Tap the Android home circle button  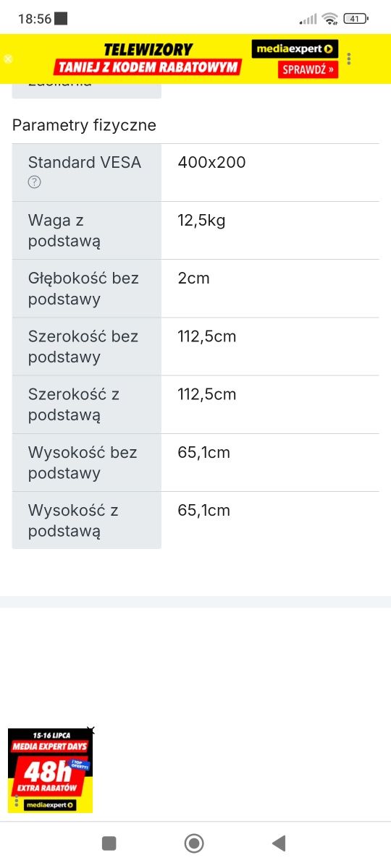193,843
